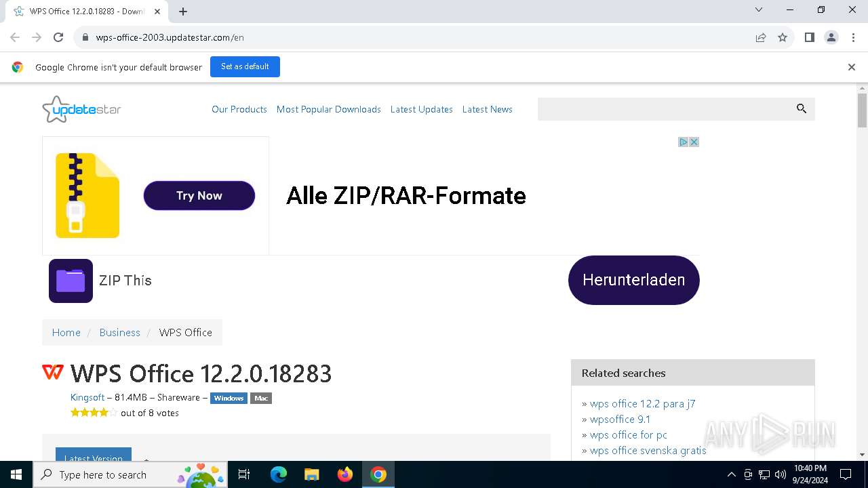Go to Latest News

[488, 109]
